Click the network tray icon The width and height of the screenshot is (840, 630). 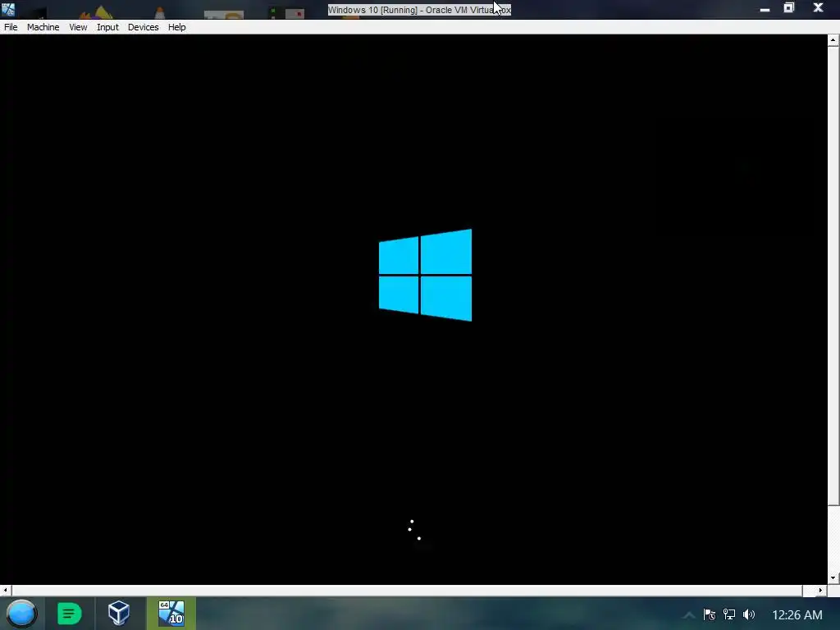point(729,614)
